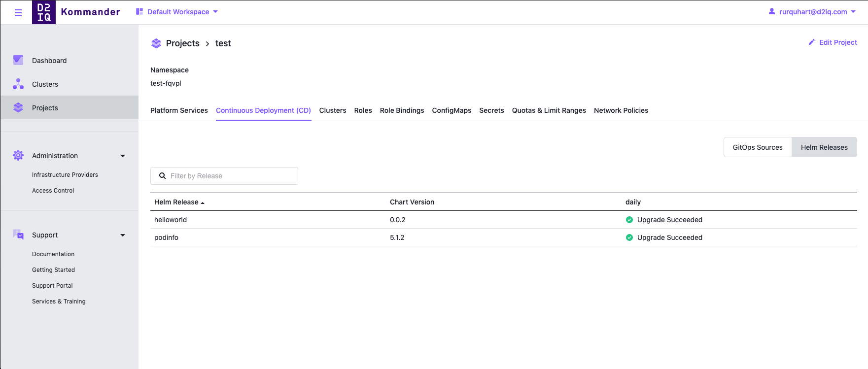This screenshot has width=868, height=369.
Task: Click podinfo's Upgrade Succeeded status text
Action: [x=670, y=237]
